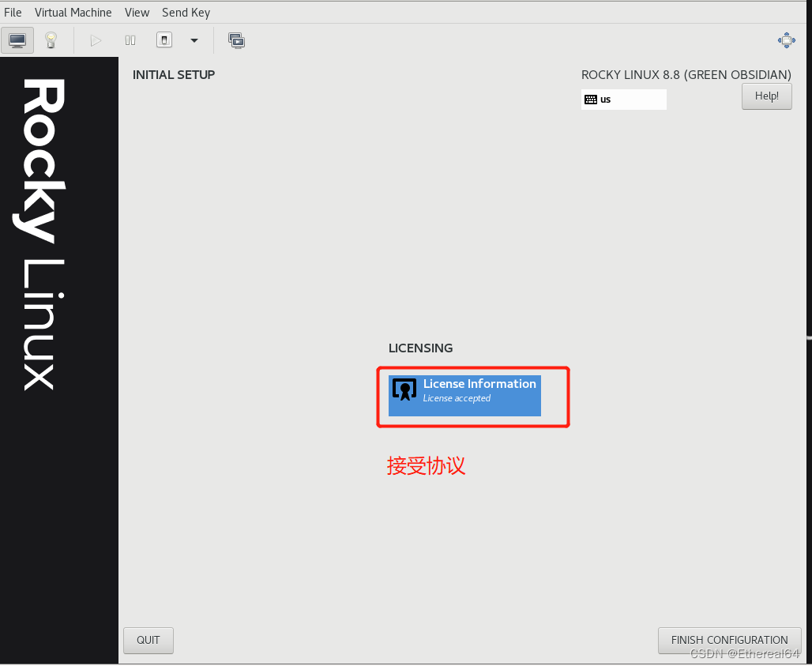Open the Send Key menu
This screenshot has width=812, height=666.
186,13
